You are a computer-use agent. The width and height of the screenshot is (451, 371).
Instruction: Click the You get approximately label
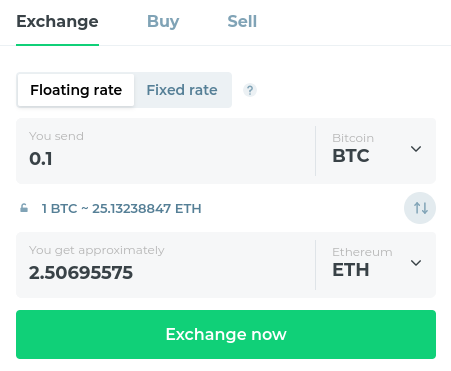97,250
